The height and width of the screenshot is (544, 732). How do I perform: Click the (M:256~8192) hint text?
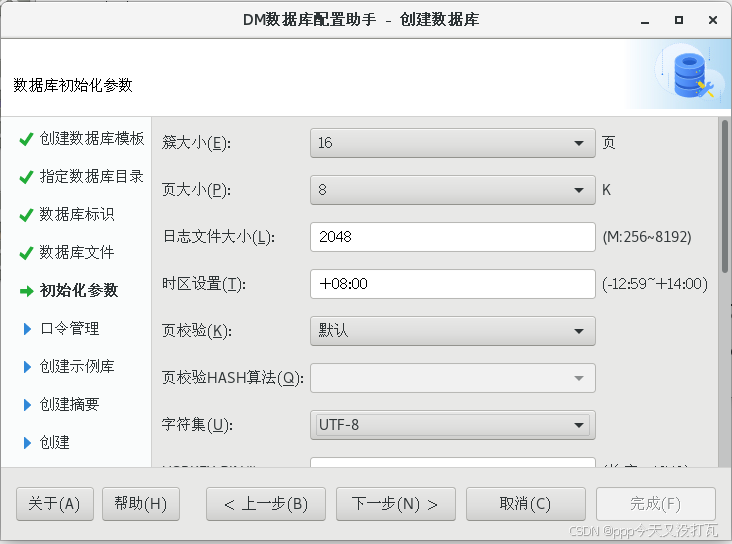(647, 237)
